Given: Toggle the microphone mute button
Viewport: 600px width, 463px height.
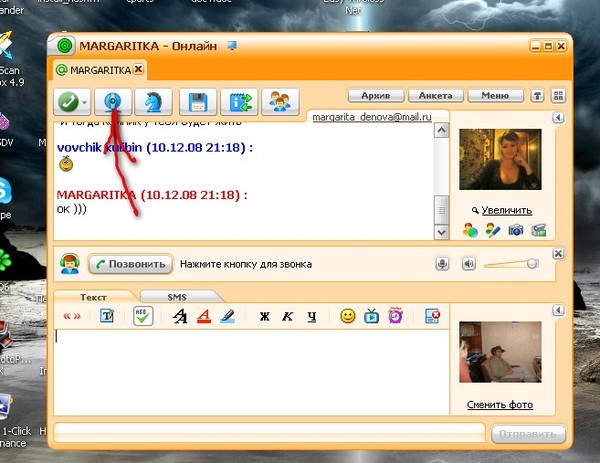Looking at the screenshot, I should coord(442,264).
